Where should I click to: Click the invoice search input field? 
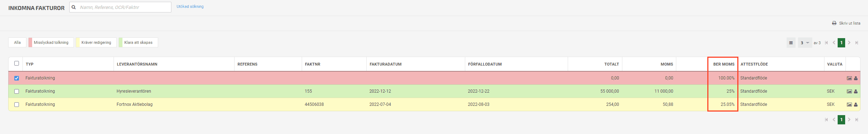click(x=120, y=7)
